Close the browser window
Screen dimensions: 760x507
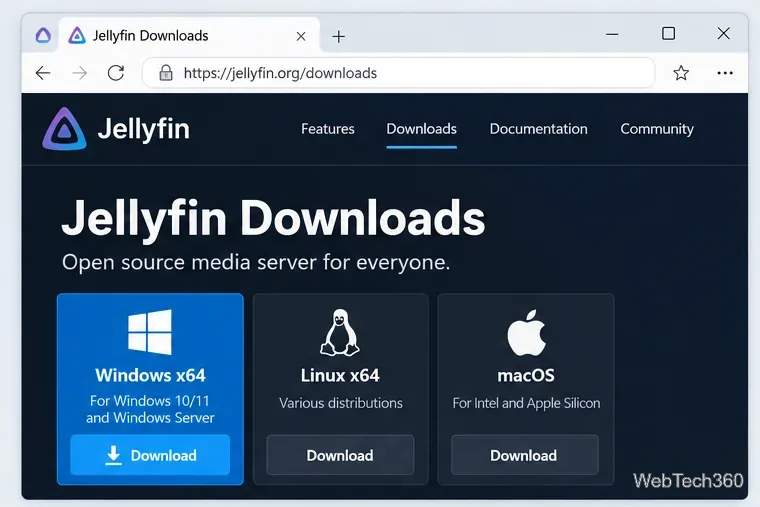tap(724, 33)
